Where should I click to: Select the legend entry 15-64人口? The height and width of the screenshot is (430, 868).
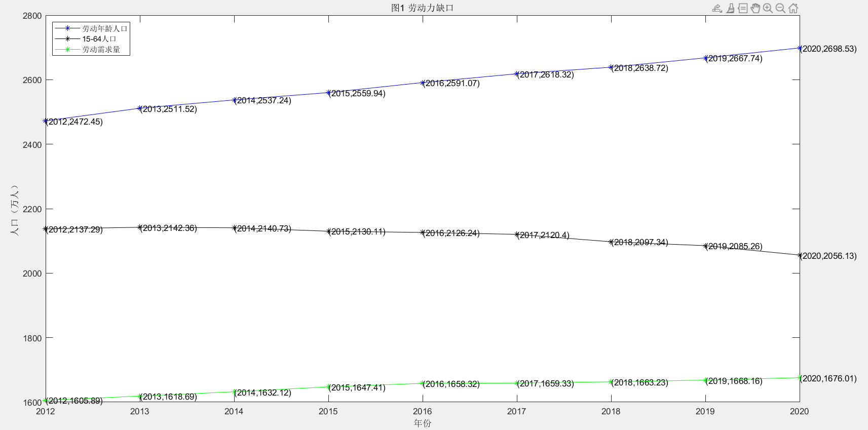99,39
